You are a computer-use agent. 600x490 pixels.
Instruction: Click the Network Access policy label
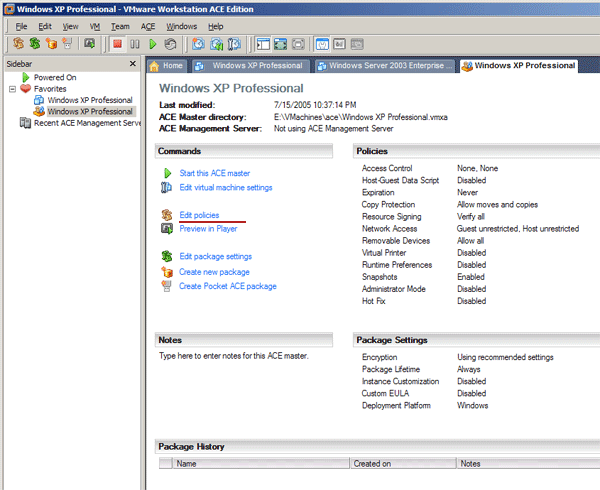(390, 229)
